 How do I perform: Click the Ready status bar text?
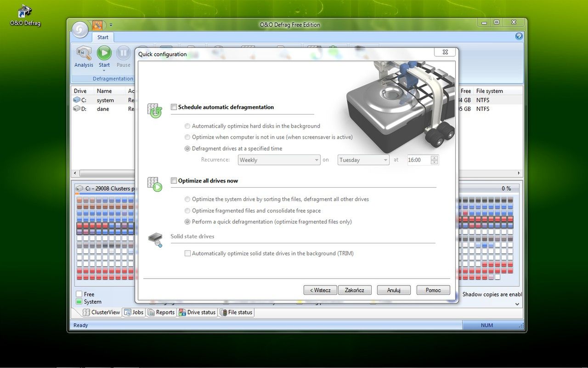click(81, 325)
